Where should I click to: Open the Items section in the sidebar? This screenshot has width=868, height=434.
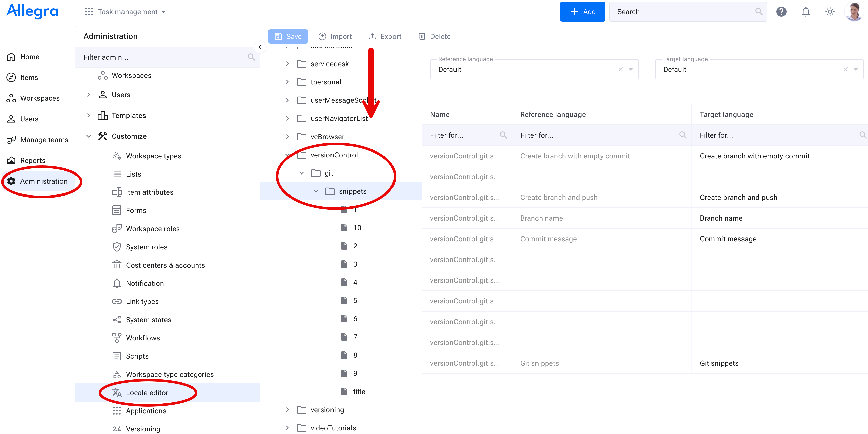pyautogui.click(x=29, y=77)
